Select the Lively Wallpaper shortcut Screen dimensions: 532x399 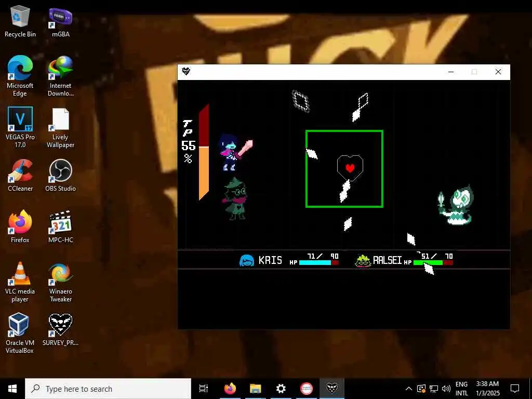coord(60,127)
